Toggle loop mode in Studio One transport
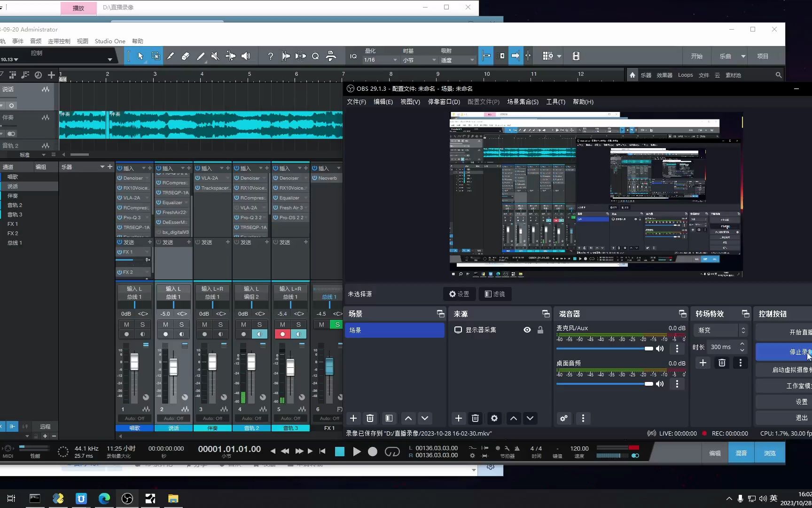 392,452
